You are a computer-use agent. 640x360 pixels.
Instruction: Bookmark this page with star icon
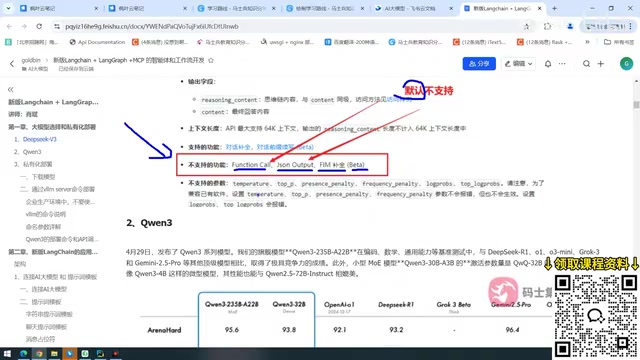click(527, 26)
